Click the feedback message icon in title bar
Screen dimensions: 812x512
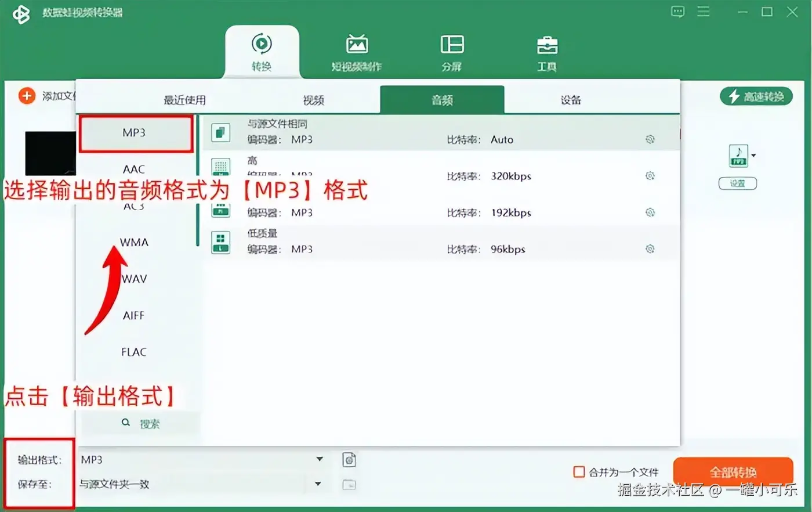(x=677, y=12)
